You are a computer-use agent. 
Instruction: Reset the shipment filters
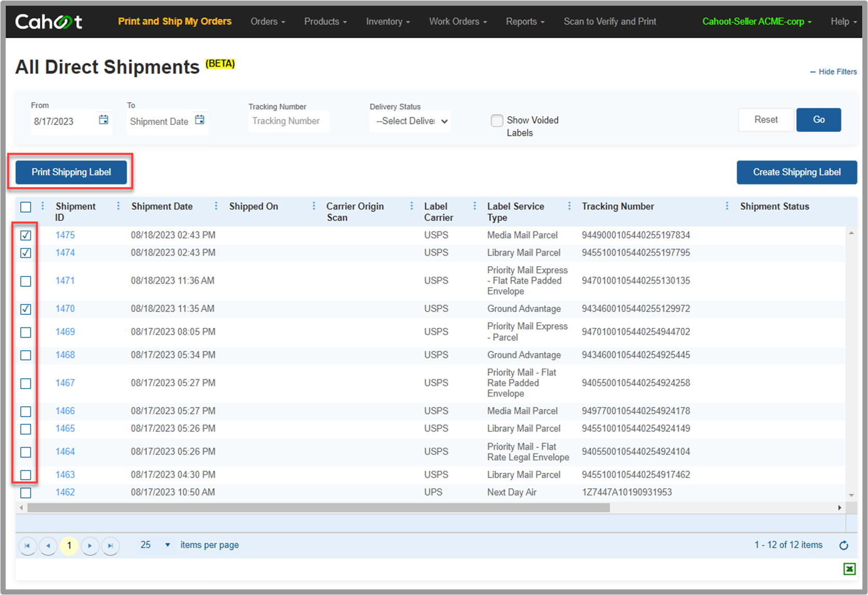pos(766,120)
